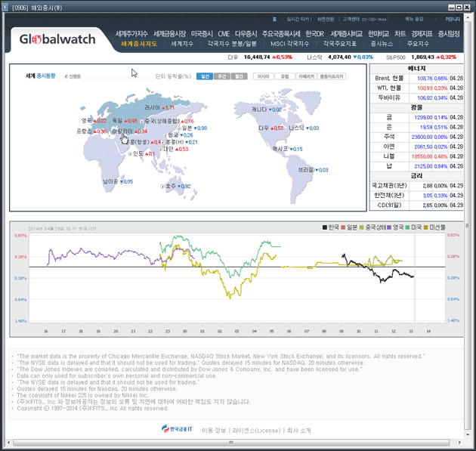Click the clock icon beside 한국 on map
The width and height of the screenshot is (476, 451).
point(165,135)
